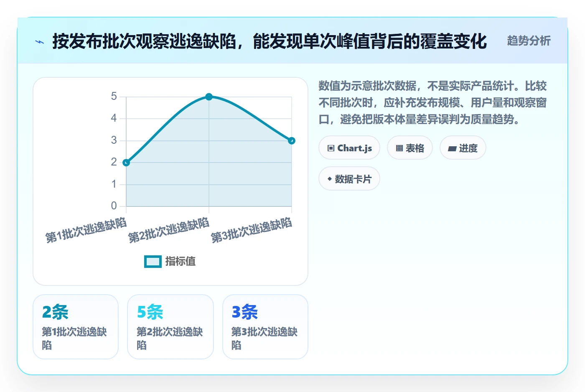Click the 5条 stat card value
The height and width of the screenshot is (392, 585).
150,312
